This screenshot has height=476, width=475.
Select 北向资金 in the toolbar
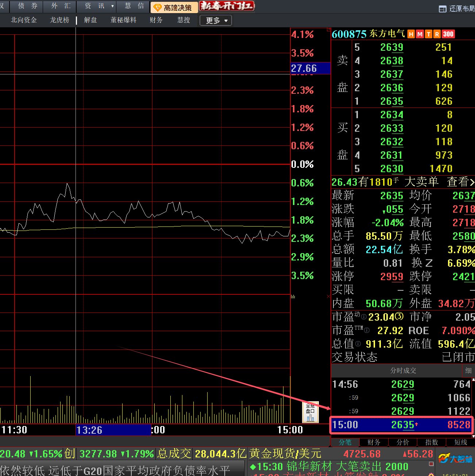tap(24, 20)
